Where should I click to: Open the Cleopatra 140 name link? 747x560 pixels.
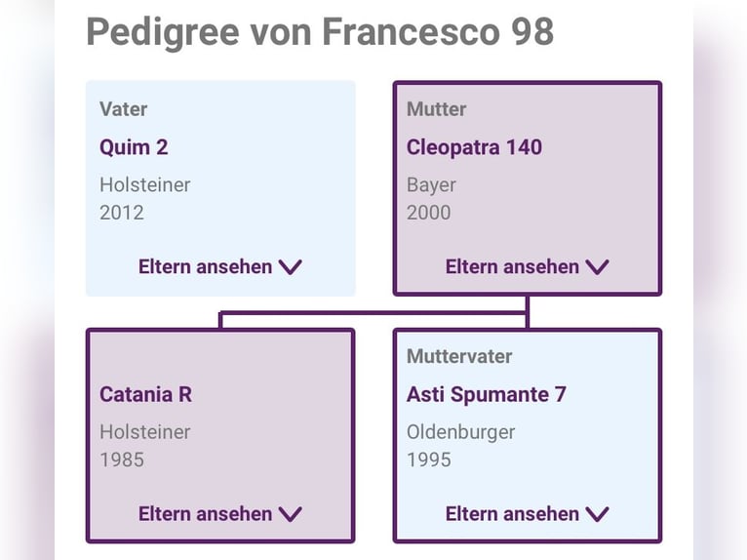click(474, 147)
